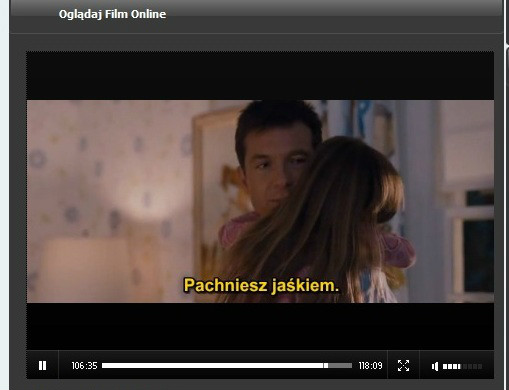Pause the video playback
The height and width of the screenshot is (390, 509).
click(42, 366)
